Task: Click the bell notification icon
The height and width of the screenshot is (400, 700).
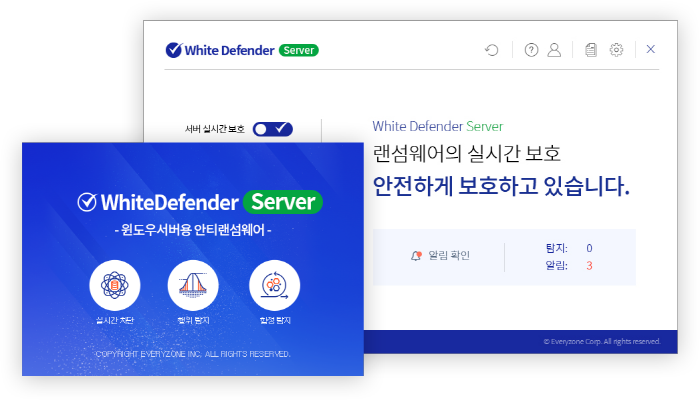Action: pos(416,256)
